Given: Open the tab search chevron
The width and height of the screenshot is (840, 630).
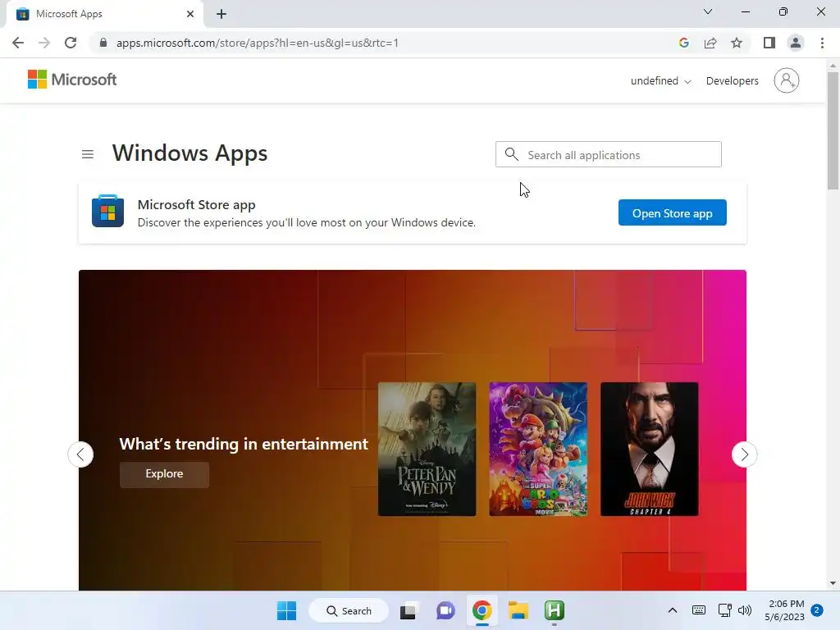Looking at the screenshot, I should 708,11.
